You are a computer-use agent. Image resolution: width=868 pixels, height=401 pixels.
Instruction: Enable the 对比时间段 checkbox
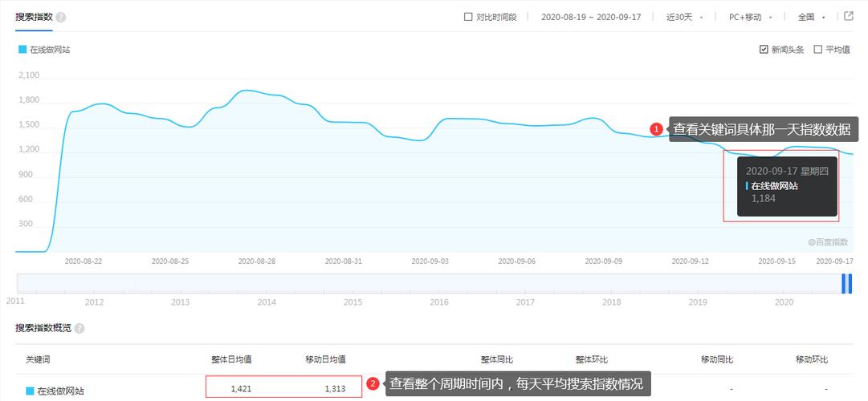[468, 17]
